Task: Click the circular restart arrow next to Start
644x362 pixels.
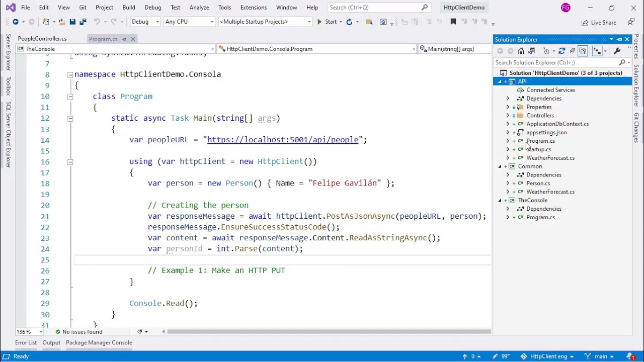Action: coord(349,22)
